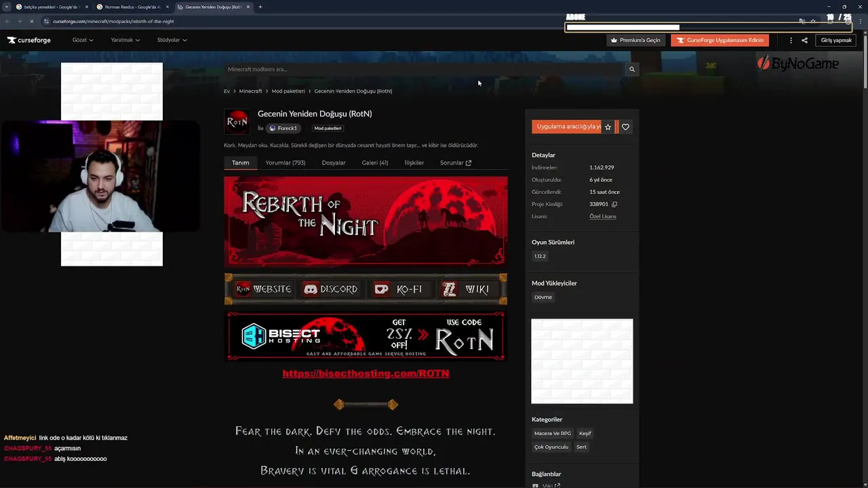Copy the project ID 338901
The width and height of the screenshot is (868, 488).
pos(614,204)
